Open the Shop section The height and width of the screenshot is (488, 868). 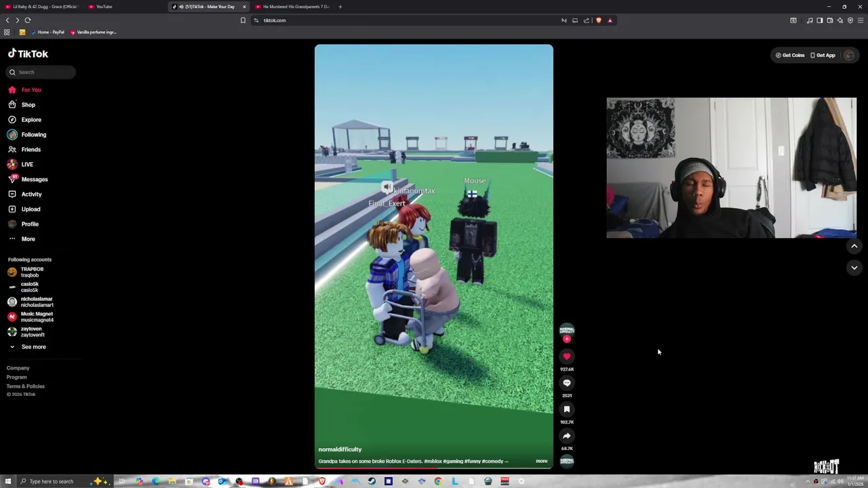tap(22, 104)
